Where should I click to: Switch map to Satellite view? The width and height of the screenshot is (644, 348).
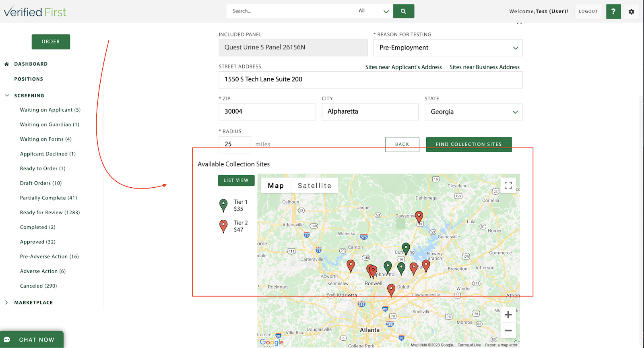click(x=314, y=186)
